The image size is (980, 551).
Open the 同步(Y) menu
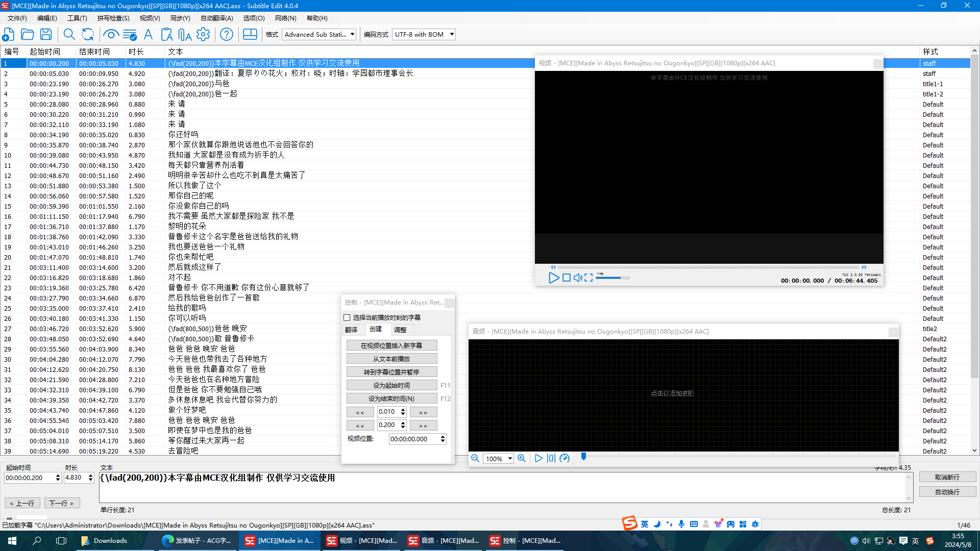tap(180, 18)
